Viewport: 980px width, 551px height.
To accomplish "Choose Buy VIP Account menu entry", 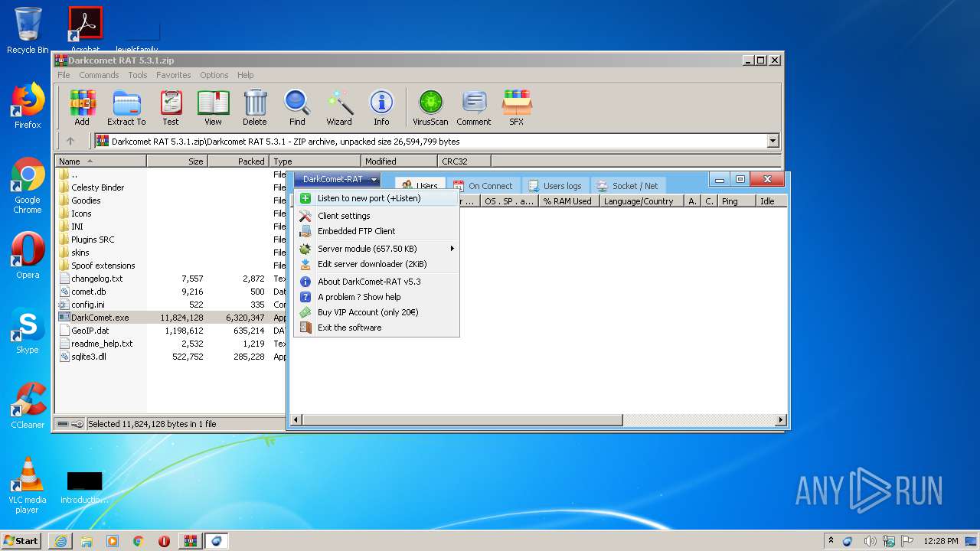I will [377, 312].
